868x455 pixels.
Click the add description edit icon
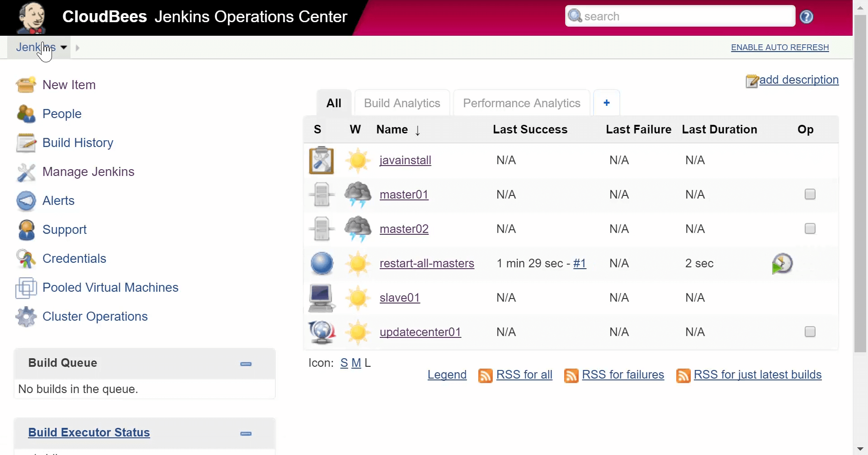(752, 81)
